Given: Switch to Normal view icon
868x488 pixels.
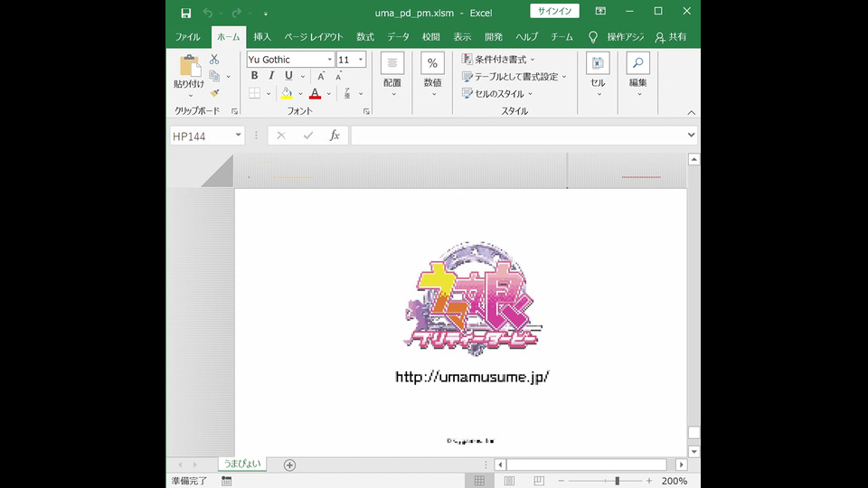Looking at the screenshot, I should (x=479, y=481).
